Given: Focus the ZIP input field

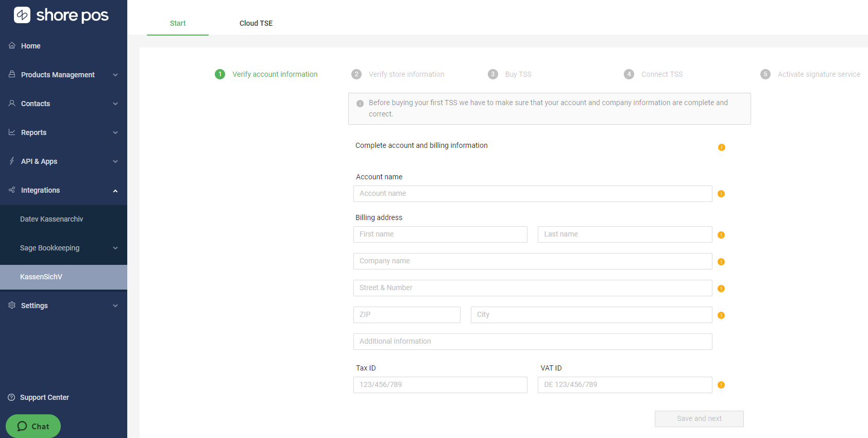Looking at the screenshot, I should coord(407,315).
